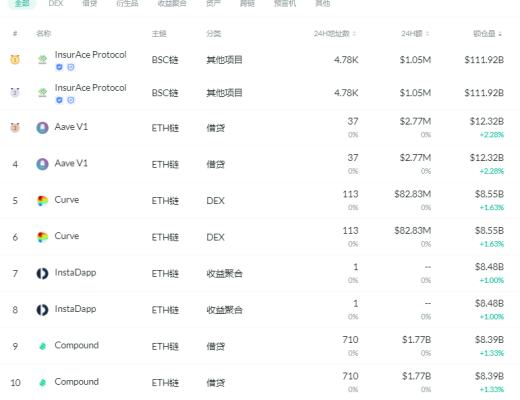Click the gold medal rank-one icon
Screen dimensions: 520x400
pyautogui.click(x=15, y=60)
